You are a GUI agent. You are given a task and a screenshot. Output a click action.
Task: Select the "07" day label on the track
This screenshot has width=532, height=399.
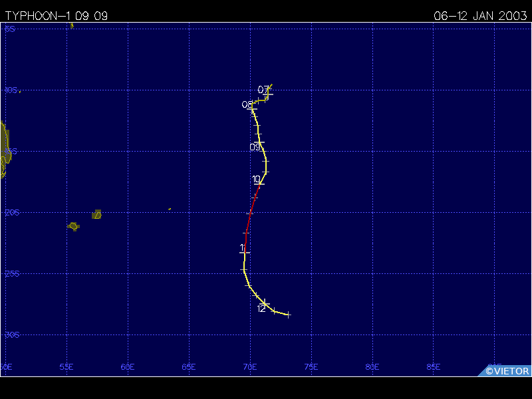tap(263, 90)
